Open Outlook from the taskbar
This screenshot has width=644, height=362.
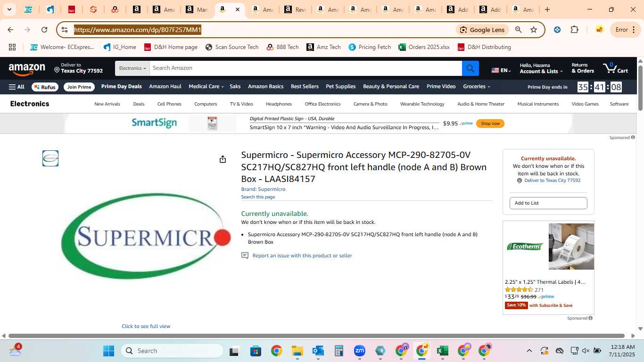point(318,351)
